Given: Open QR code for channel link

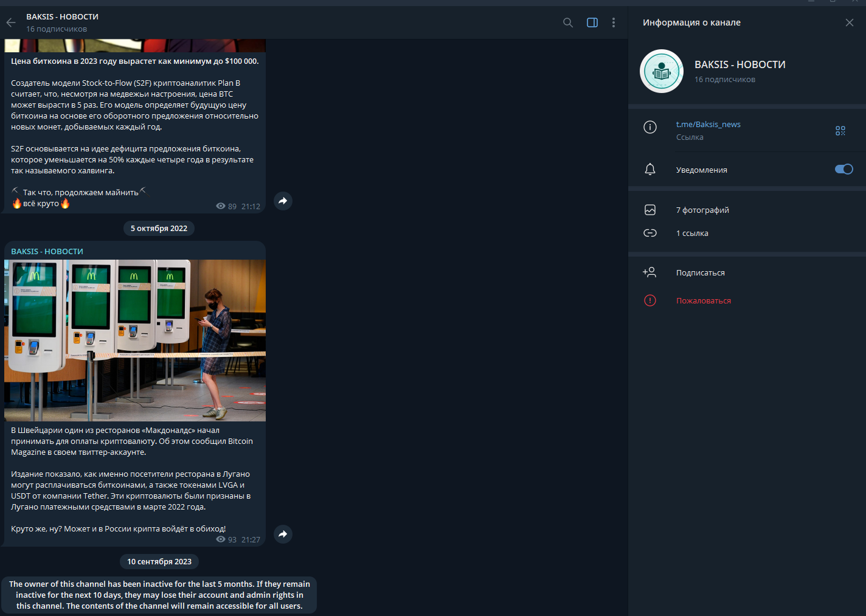Looking at the screenshot, I should [x=840, y=131].
